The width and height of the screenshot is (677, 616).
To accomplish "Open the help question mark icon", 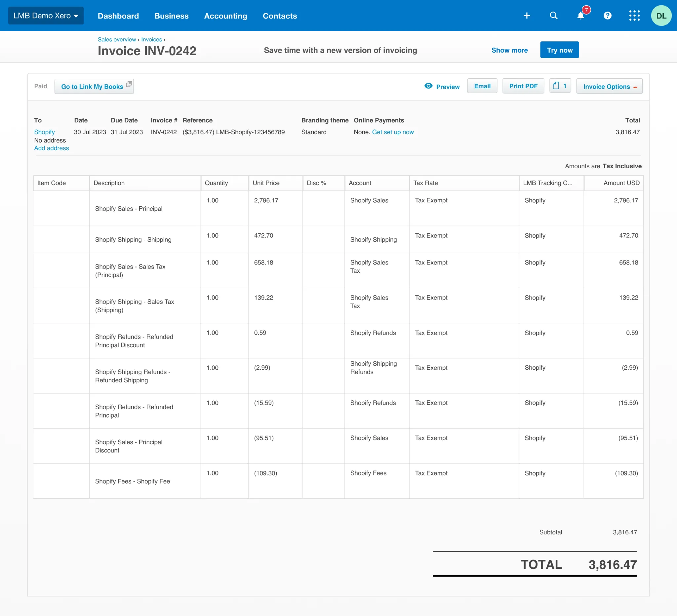I will [608, 16].
